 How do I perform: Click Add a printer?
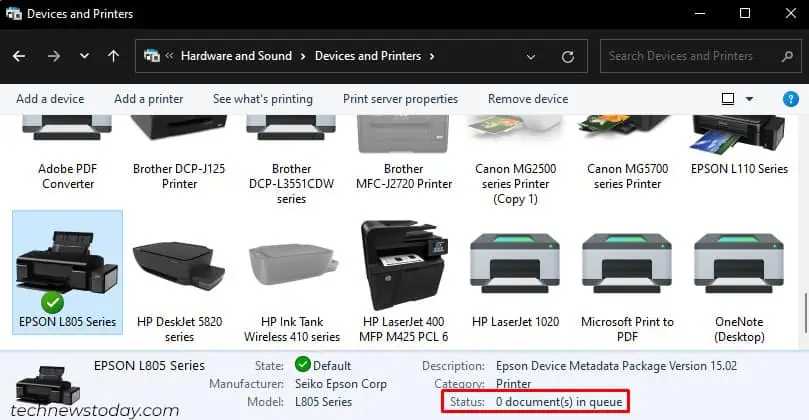click(x=149, y=99)
